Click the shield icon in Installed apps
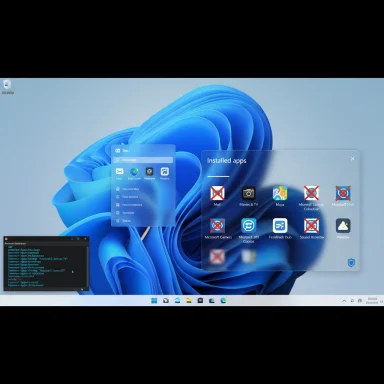This screenshot has width=384, height=384. point(351,262)
